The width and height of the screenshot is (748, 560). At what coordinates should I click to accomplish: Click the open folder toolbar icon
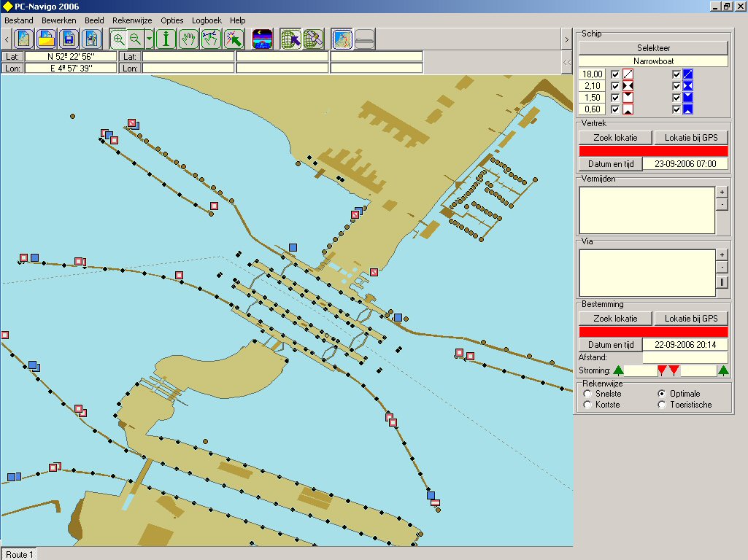click(46, 39)
